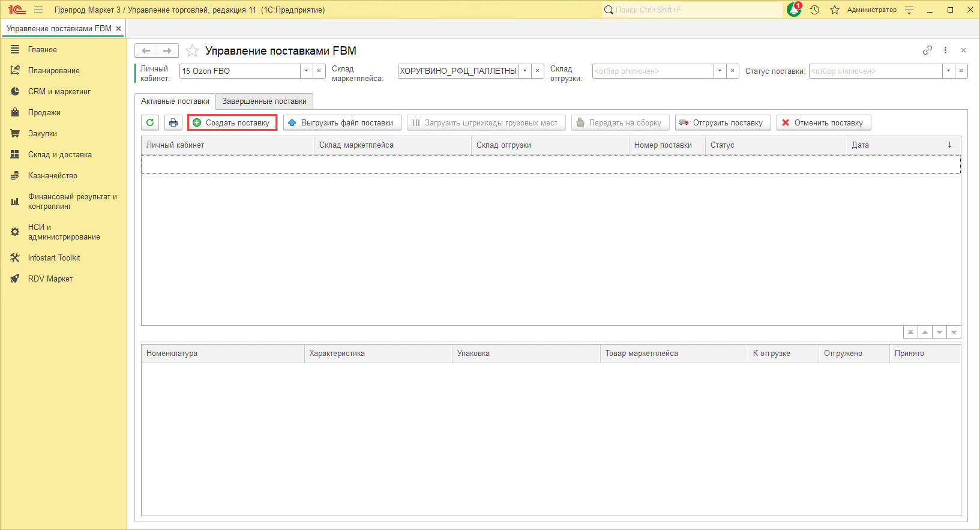Click Передать на сборку button
The height and width of the screenshot is (530, 980).
tap(620, 122)
